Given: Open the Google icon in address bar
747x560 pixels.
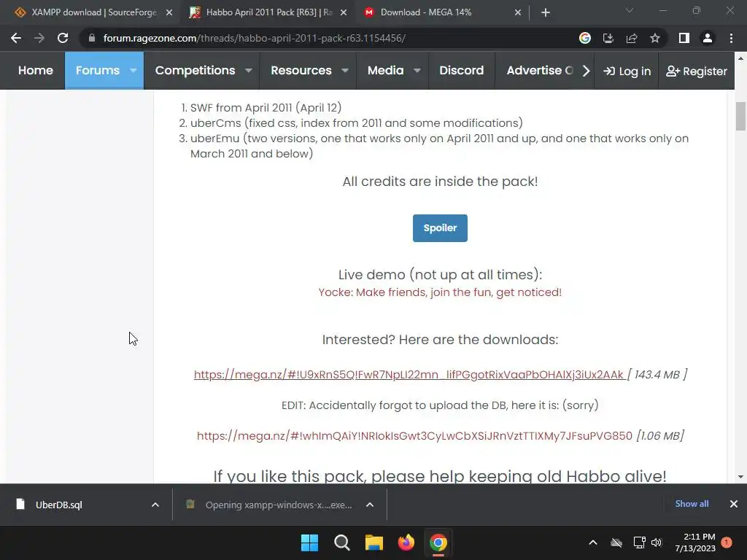Looking at the screenshot, I should tap(585, 38).
